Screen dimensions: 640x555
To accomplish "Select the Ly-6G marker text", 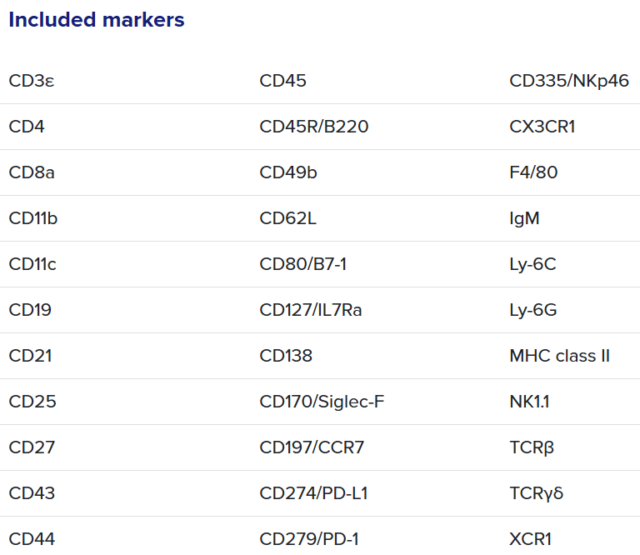I will coord(533,311).
